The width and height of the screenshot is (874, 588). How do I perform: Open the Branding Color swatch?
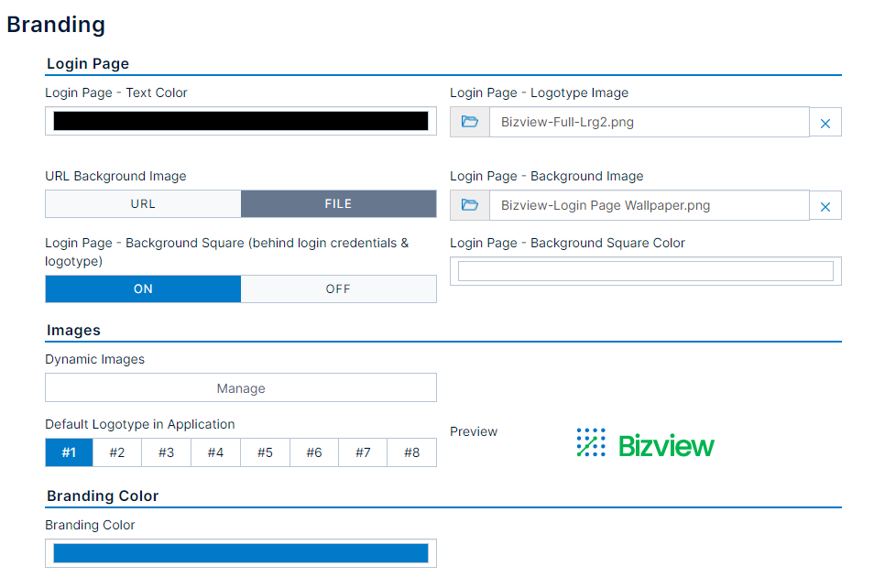[241, 553]
